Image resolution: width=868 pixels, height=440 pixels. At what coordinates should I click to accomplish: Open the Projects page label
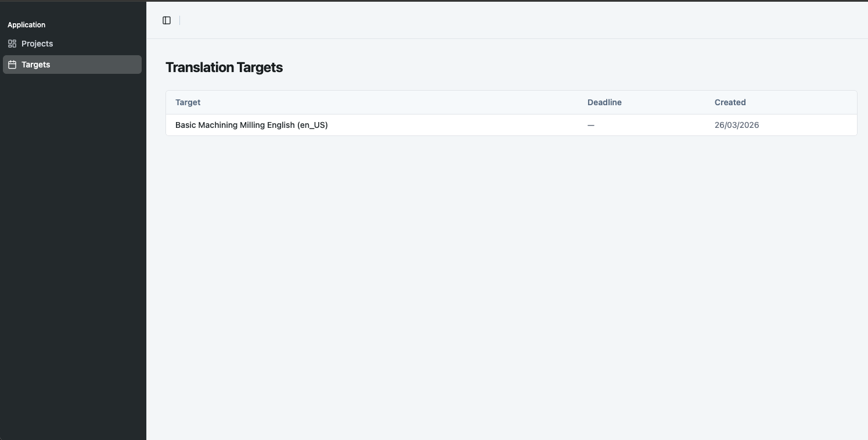click(37, 44)
